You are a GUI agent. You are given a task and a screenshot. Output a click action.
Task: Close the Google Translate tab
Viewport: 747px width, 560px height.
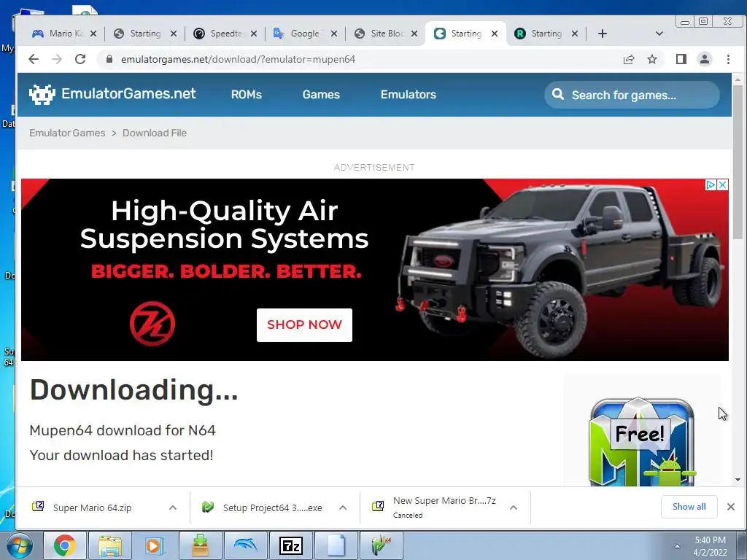pyautogui.click(x=334, y=34)
